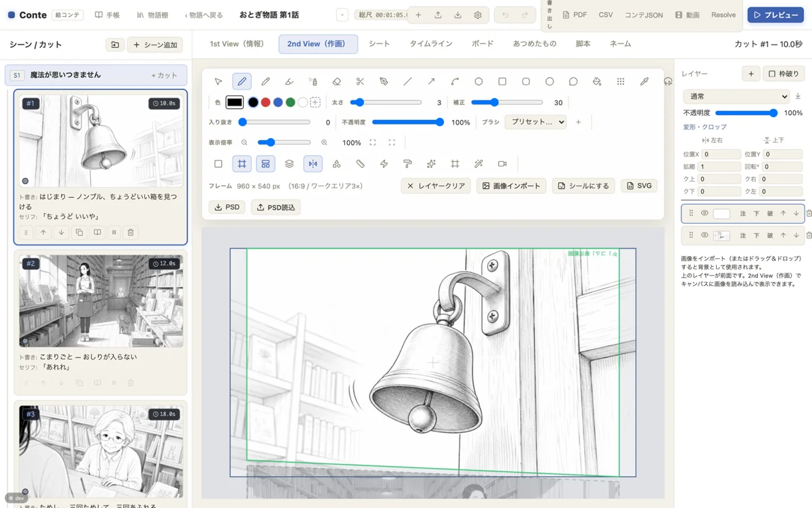Select the active pen drawing tool
The height and width of the screenshot is (508, 812).
point(242,81)
